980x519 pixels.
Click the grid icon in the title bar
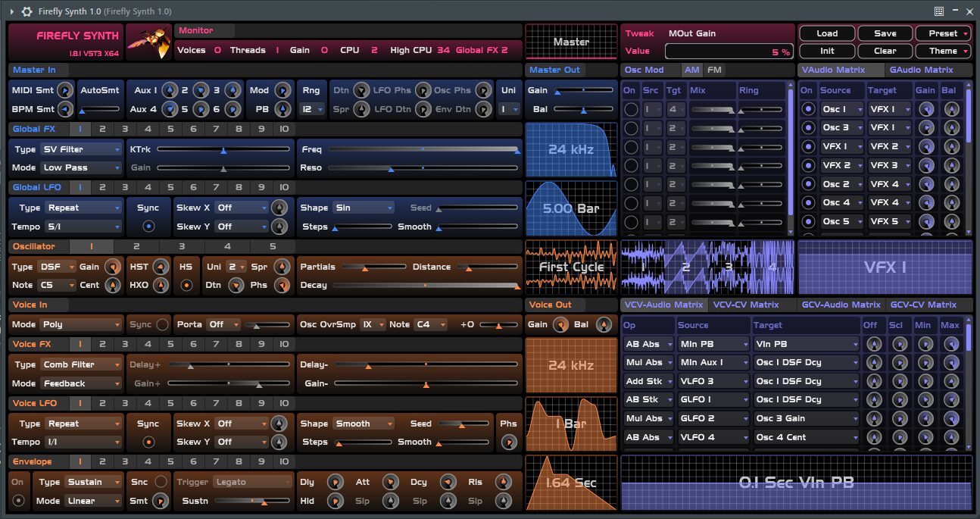pyautogui.click(x=938, y=11)
